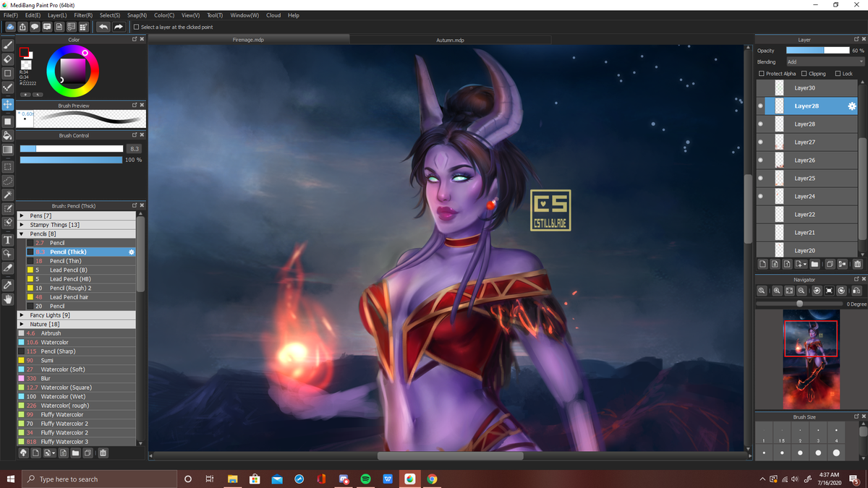Open brush settings gear on Pencil (Thick)
Screen dimensions: 868x488
(x=132, y=252)
